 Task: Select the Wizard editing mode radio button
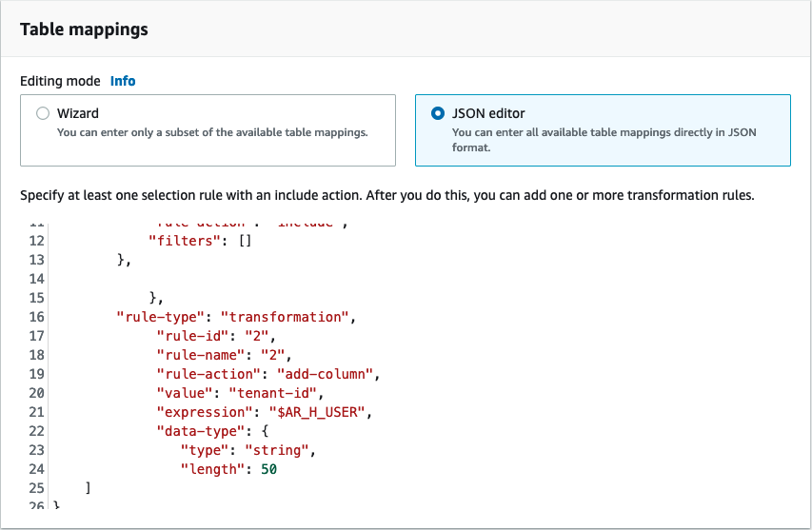click(x=43, y=113)
